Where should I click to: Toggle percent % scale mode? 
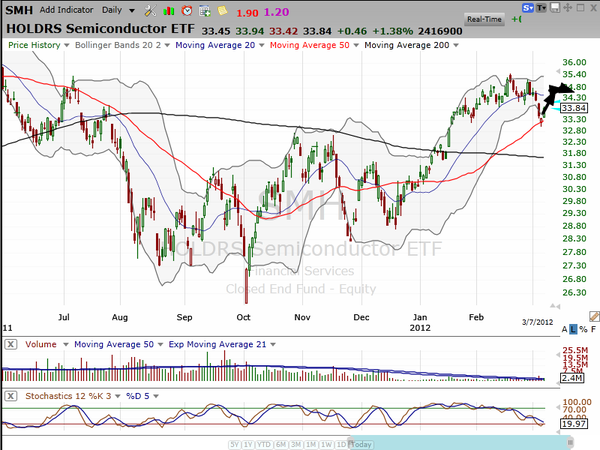pos(583,329)
